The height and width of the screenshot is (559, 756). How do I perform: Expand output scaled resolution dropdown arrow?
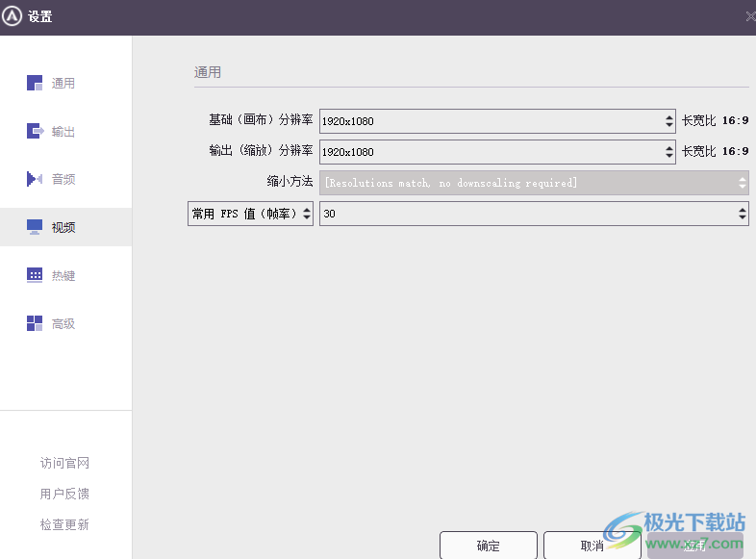[x=668, y=152]
